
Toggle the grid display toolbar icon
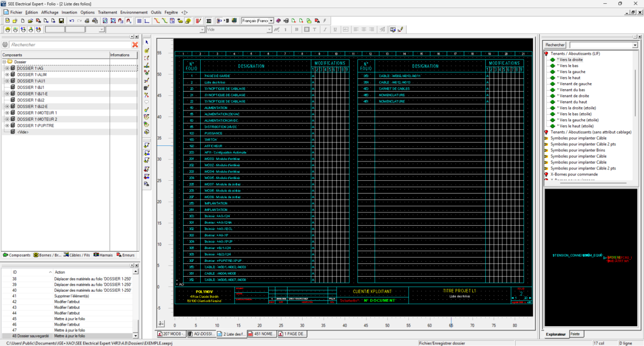coord(139,20)
